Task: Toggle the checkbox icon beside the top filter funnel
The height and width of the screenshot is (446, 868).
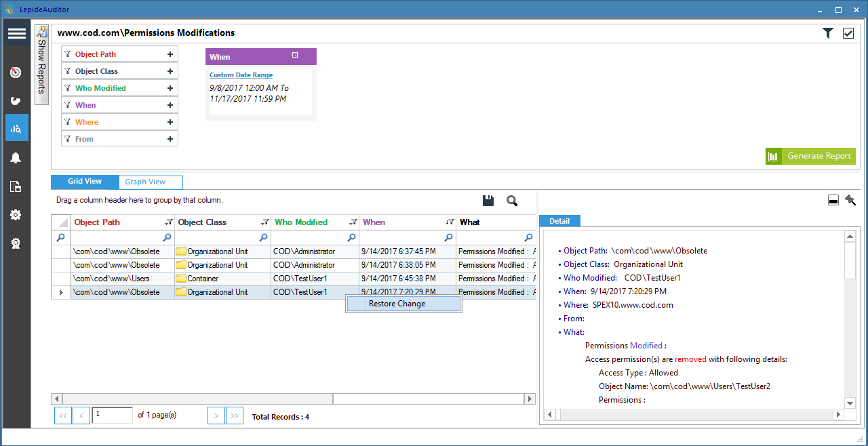Action: pyautogui.click(x=848, y=33)
